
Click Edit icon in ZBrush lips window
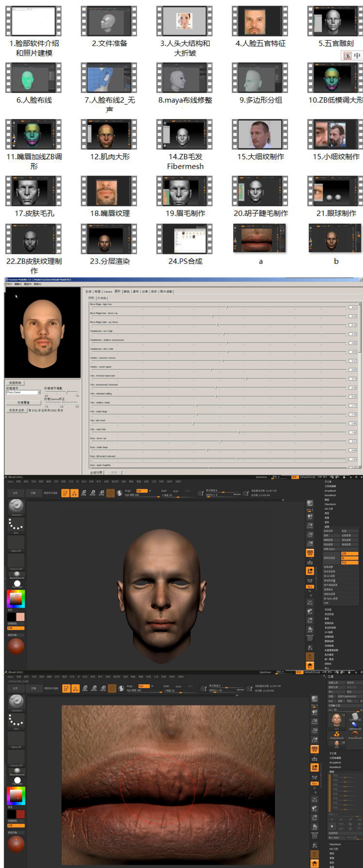coord(66,688)
